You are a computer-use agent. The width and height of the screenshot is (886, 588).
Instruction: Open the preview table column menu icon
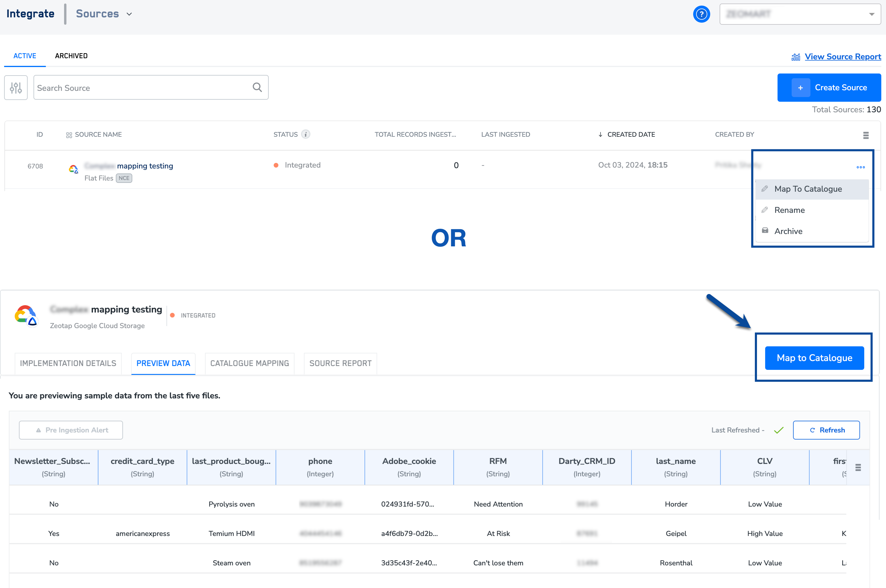click(858, 467)
